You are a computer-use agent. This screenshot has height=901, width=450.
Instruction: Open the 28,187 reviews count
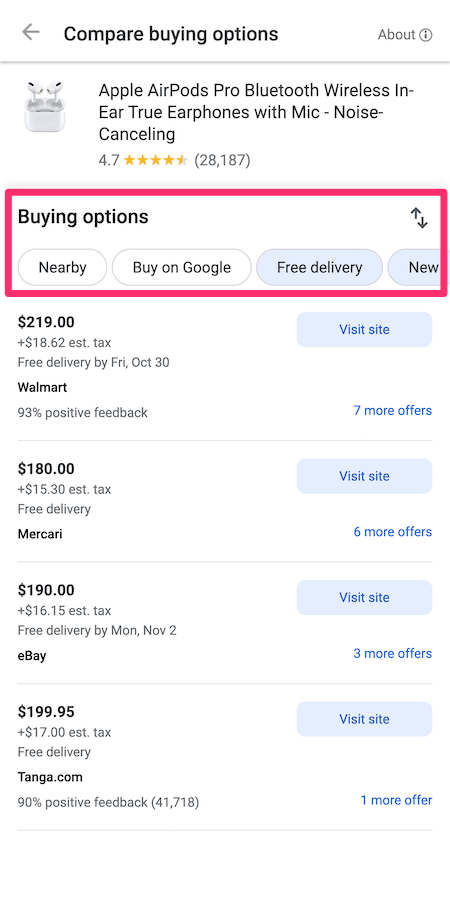pos(222,160)
